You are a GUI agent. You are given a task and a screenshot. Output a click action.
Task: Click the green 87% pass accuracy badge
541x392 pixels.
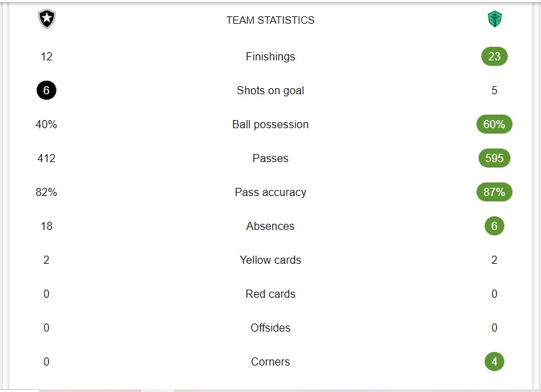click(x=494, y=192)
